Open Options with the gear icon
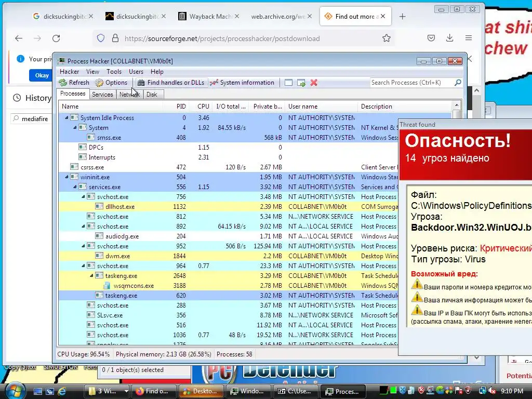532x399 pixels. pos(111,83)
